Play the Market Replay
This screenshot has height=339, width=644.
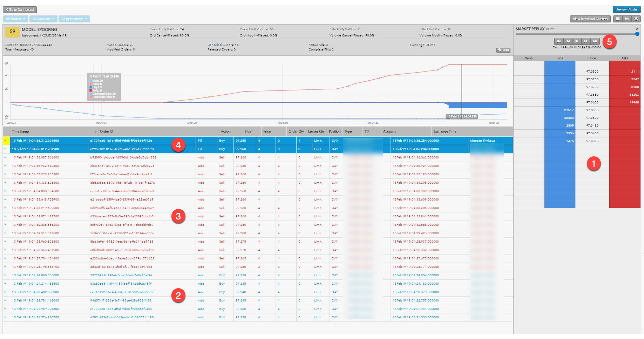(577, 41)
